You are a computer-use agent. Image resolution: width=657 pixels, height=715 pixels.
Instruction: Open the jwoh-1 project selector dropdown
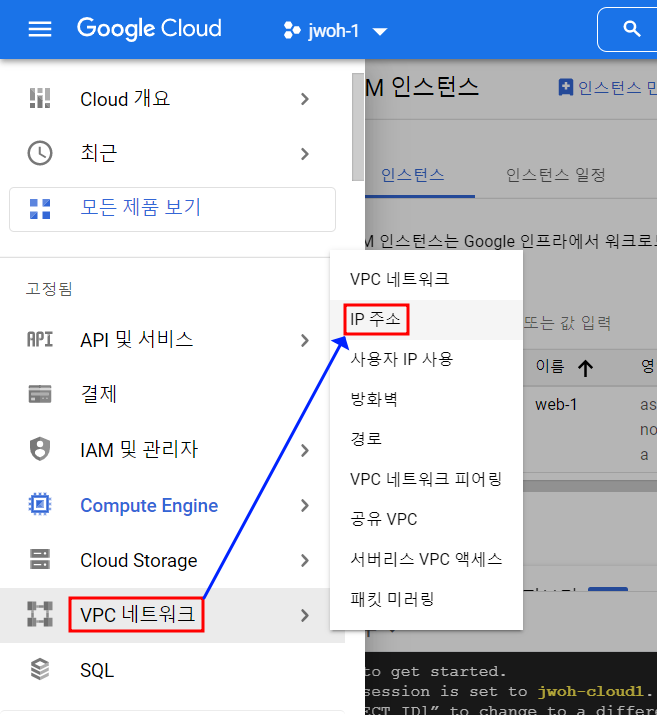[x=335, y=31]
